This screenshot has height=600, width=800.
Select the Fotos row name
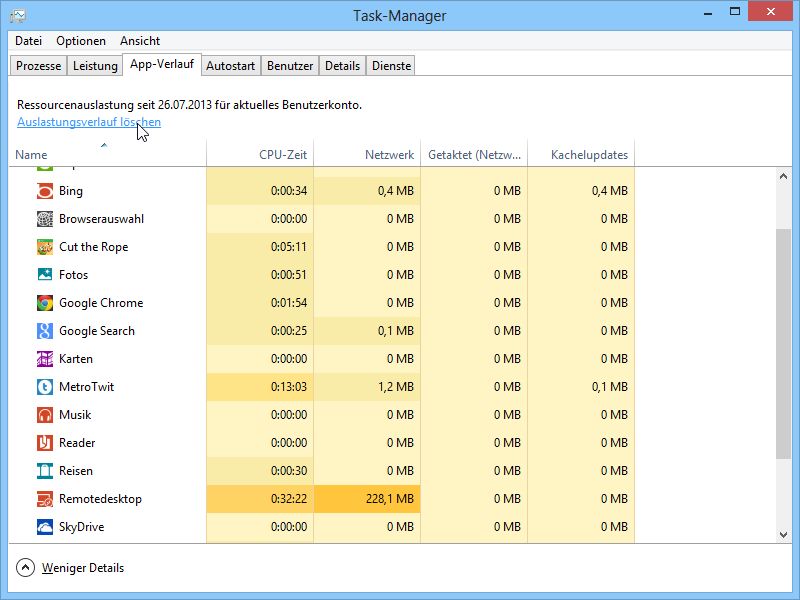coord(73,275)
